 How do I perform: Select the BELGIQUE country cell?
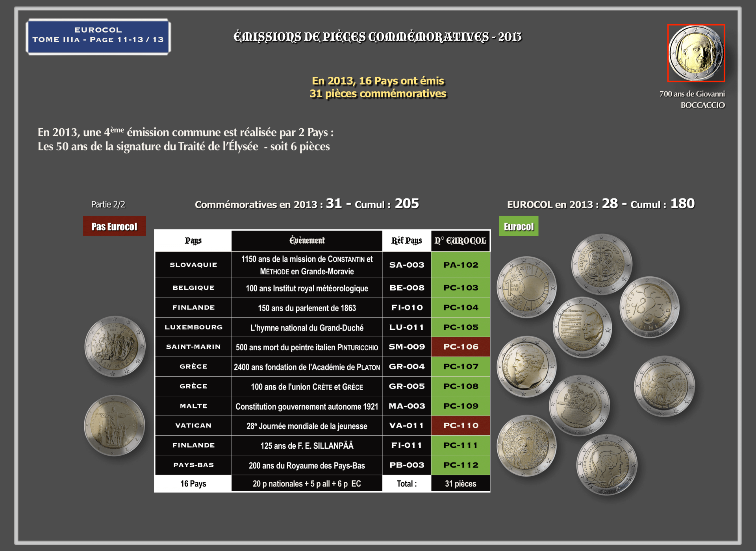pos(193,288)
